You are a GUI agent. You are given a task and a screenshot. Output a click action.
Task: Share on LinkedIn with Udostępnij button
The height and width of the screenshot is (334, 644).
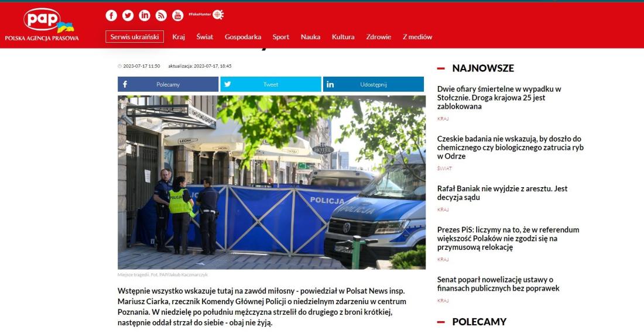[x=374, y=84]
